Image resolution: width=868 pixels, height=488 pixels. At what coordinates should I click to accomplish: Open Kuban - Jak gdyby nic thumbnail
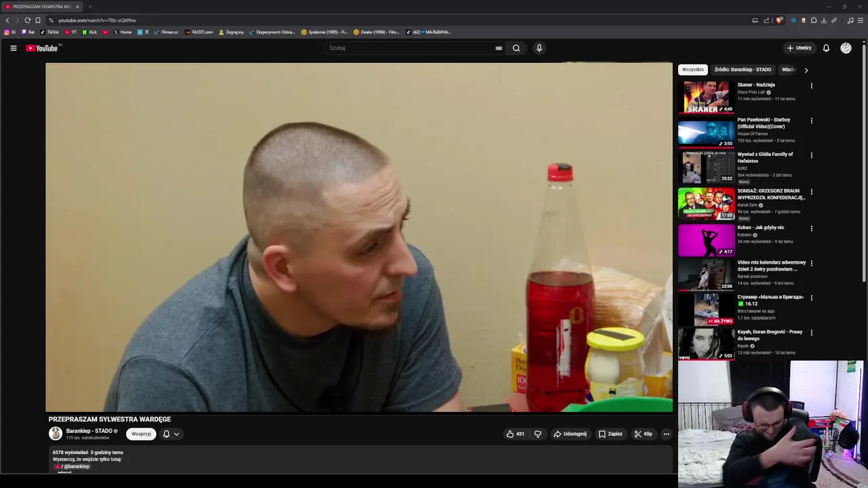click(706, 240)
